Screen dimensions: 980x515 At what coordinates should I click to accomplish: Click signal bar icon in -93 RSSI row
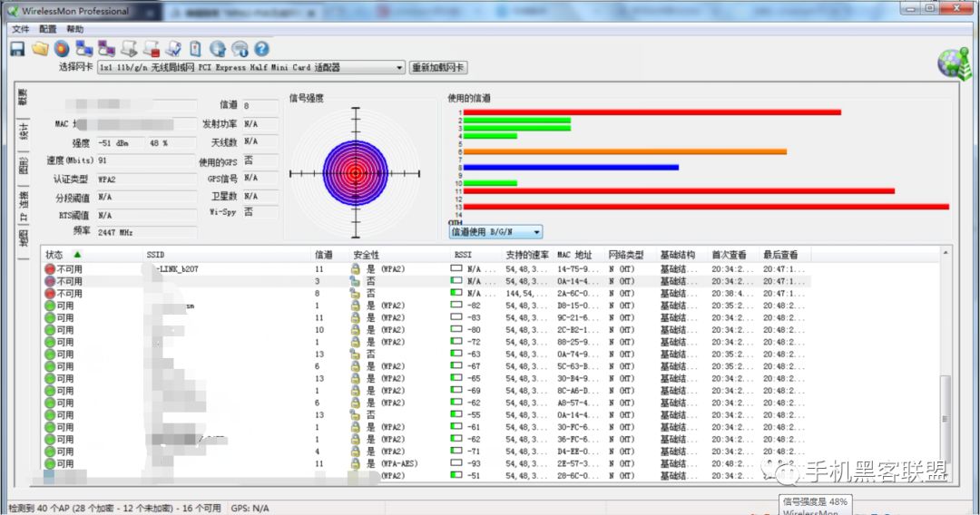456,464
